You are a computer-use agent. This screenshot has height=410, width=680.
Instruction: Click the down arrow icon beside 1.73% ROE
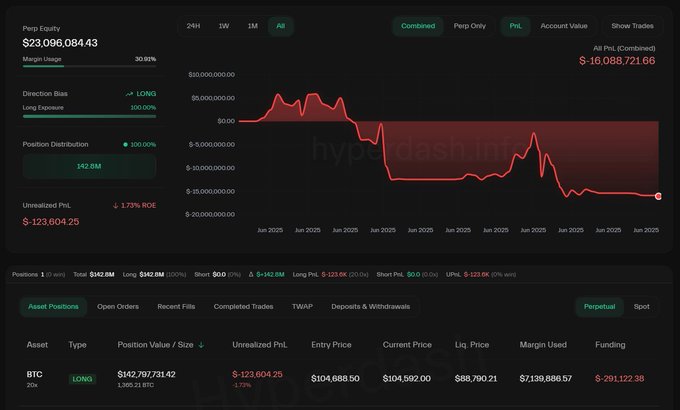click(x=115, y=206)
